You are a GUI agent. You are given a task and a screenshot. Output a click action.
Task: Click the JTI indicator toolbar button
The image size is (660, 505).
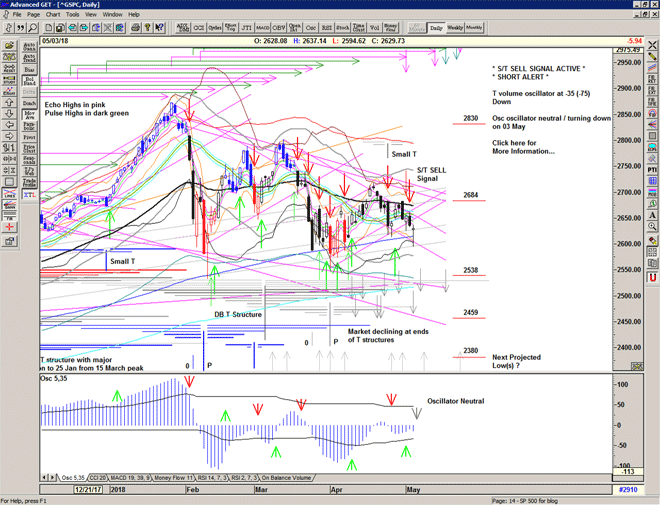(x=246, y=28)
